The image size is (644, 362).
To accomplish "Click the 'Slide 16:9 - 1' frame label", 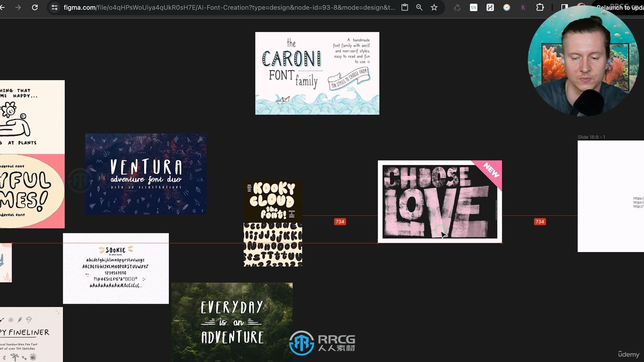I will (x=591, y=137).
